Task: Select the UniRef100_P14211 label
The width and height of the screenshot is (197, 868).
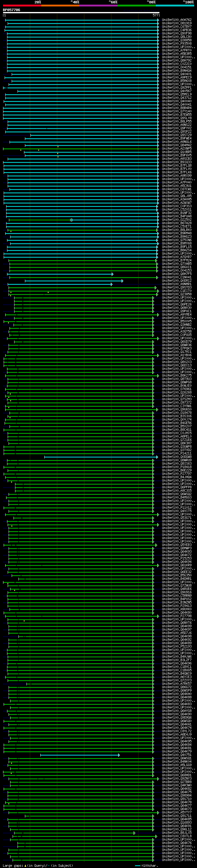Action: (177, 454)
